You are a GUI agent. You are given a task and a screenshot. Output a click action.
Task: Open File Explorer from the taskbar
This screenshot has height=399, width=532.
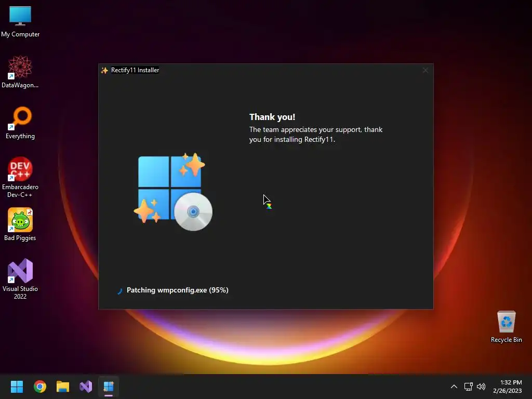(x=63, y=387)
